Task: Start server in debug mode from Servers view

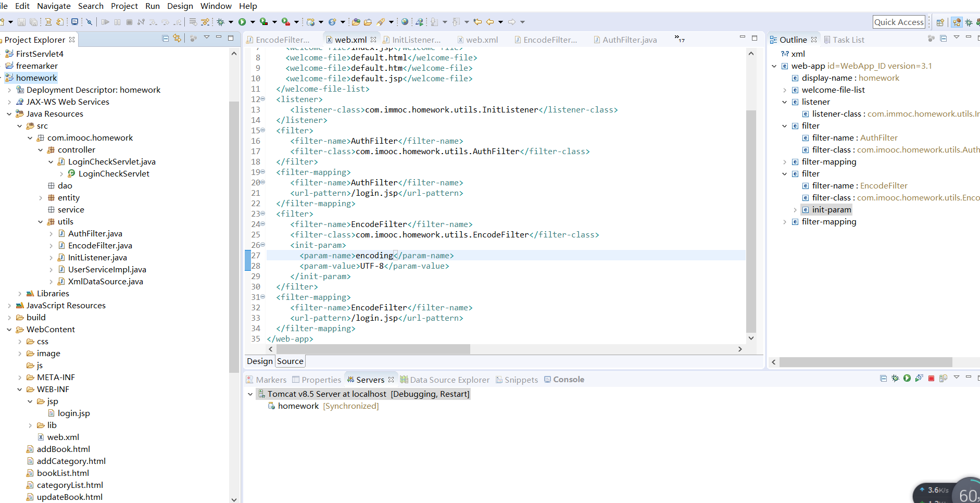Action: (x=895, y=378)
